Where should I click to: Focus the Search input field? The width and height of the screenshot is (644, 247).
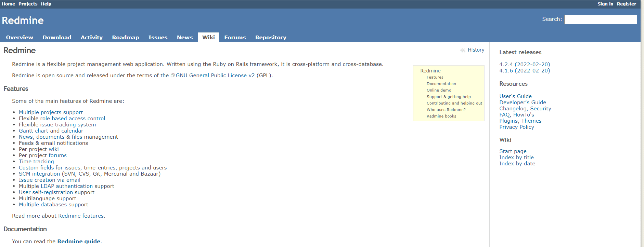tap(601, 19)
